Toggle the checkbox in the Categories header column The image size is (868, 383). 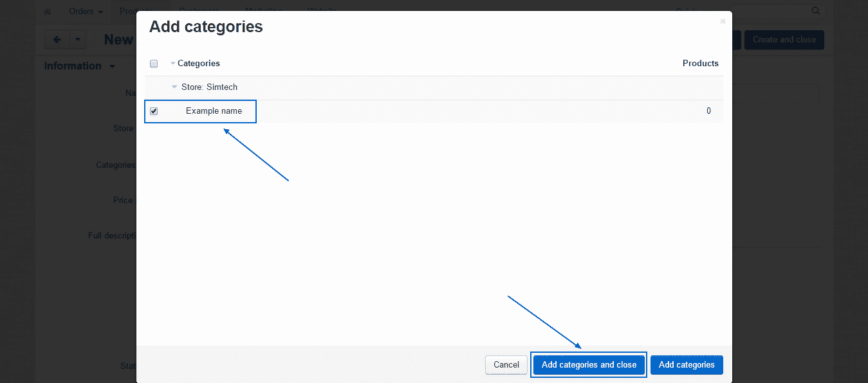[154, 63]
